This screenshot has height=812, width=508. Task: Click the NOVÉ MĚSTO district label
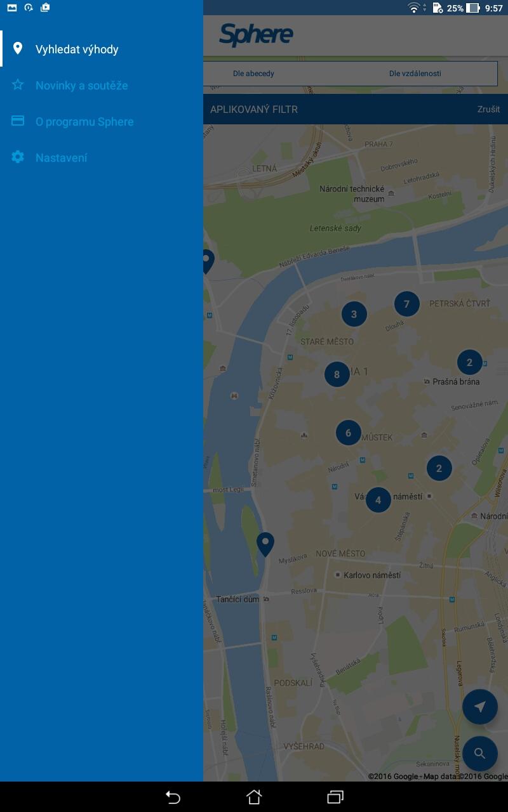pyautogui.click(x=340, y=554)
